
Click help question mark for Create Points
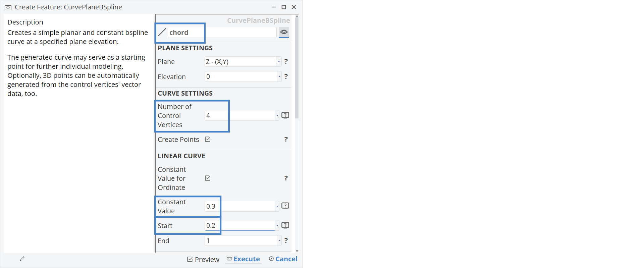point(286,139)
